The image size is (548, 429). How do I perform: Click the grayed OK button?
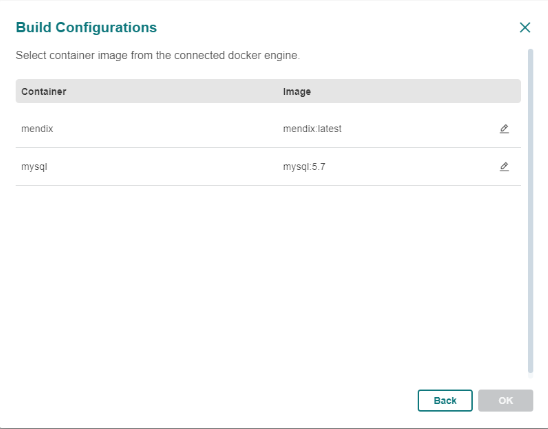click(505, 400)
